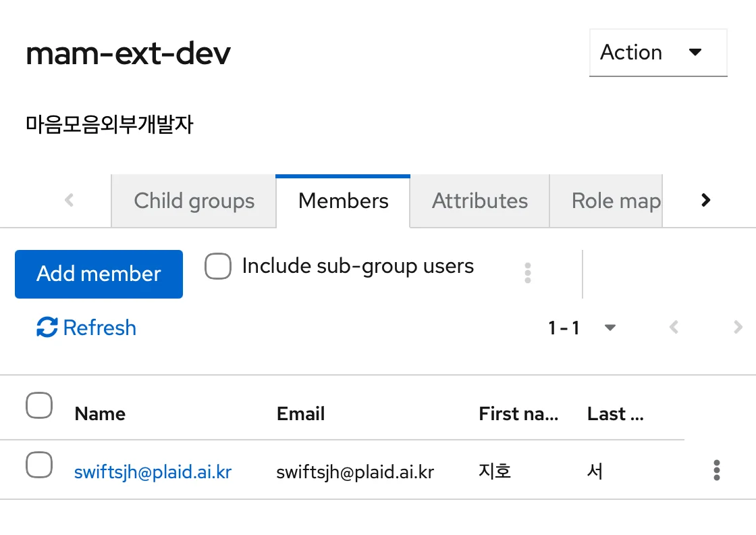
Task: Open the Action dropdown menu
Action: tap(657, 53)
